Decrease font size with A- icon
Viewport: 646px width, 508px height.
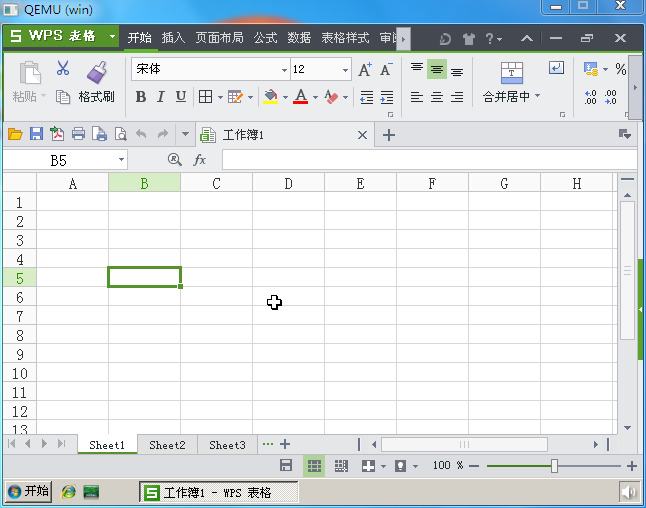click(x=386, y=69)
